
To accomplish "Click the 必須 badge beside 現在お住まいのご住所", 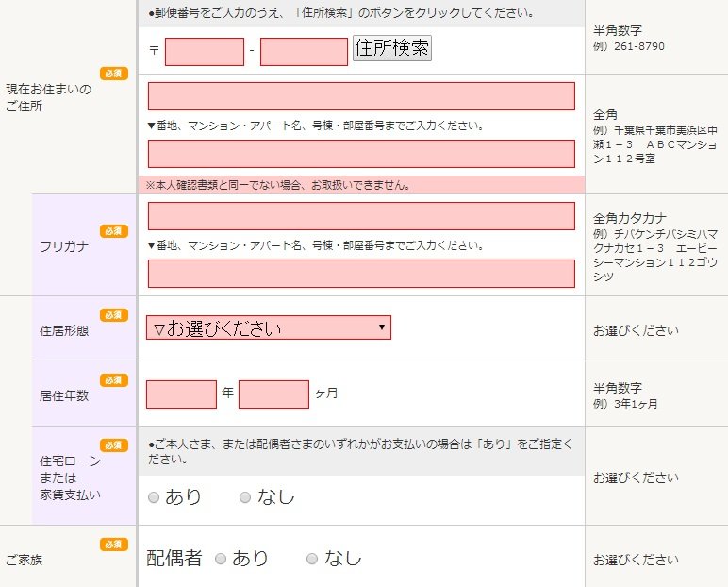I will (114, 74).
